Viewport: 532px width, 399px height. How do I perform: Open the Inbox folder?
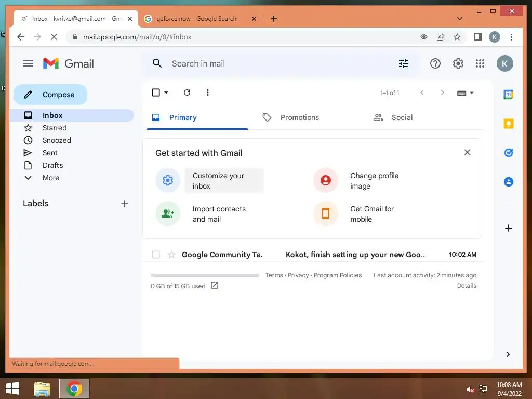pos(72,115)
